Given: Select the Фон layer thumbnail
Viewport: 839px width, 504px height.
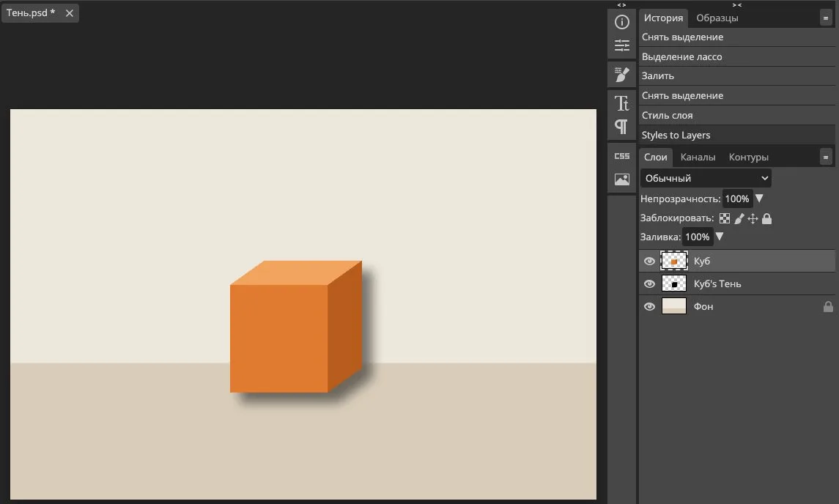Looking at the screenshot, I should (673, 306).
